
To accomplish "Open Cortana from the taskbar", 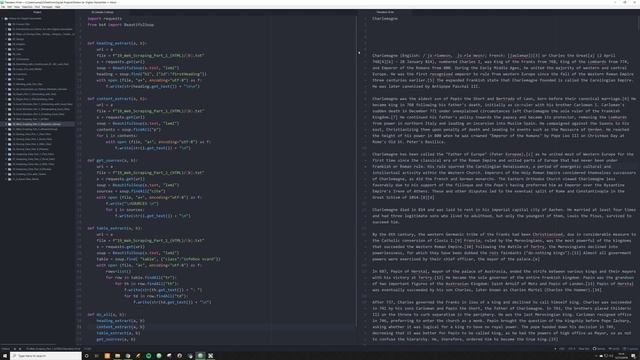I will 87,356.
